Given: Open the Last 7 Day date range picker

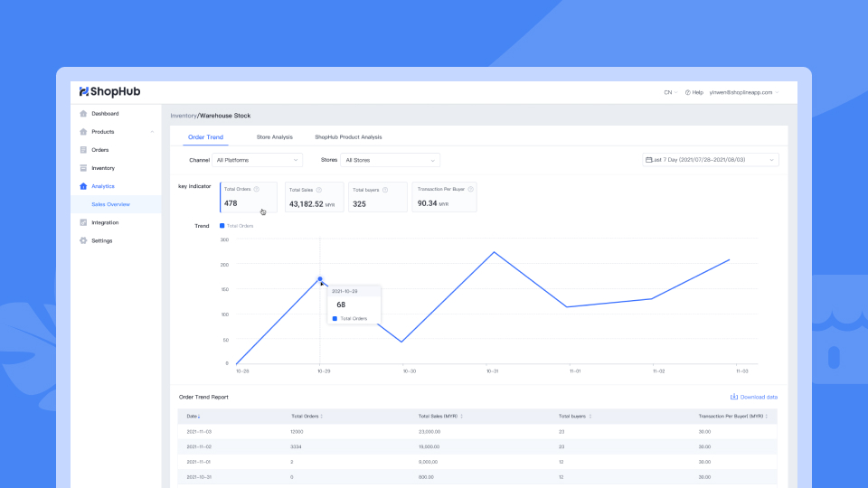Looking at the screenshot, I should (x=710, y=160).
